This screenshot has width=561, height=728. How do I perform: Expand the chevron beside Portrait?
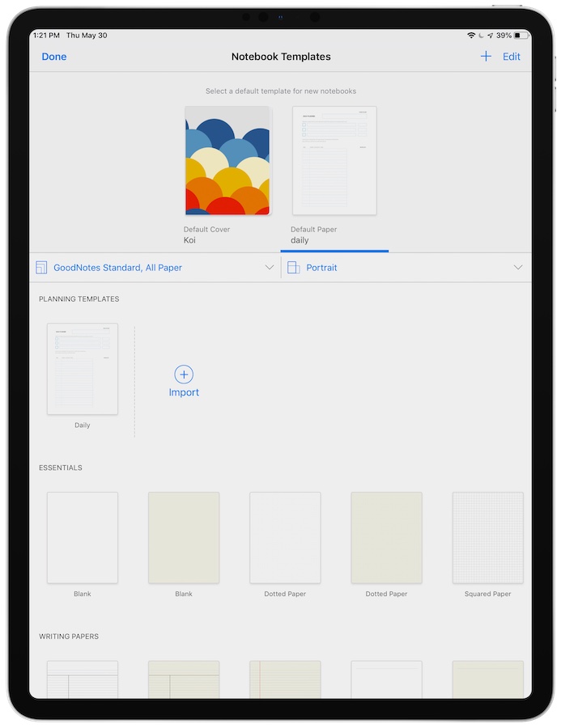518,268
